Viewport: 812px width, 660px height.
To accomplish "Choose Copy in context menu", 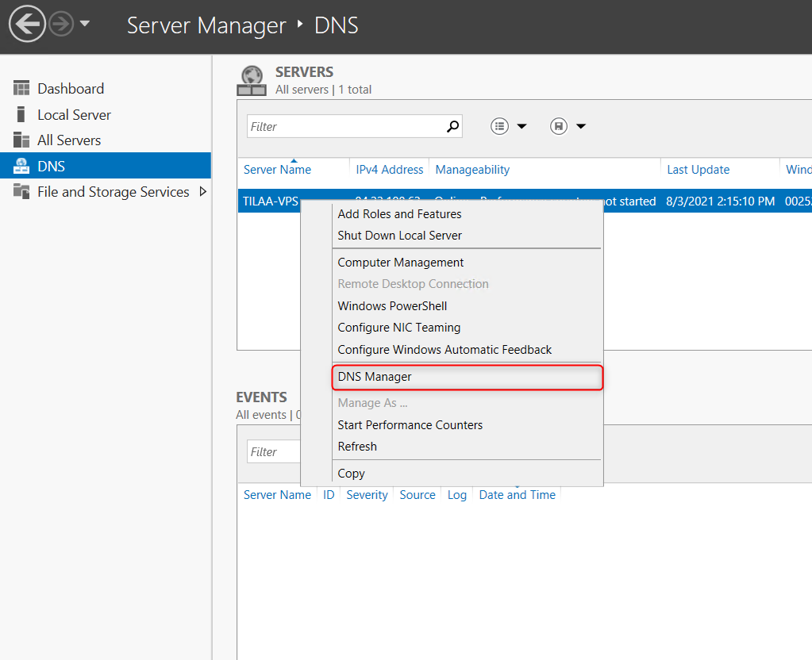I will point(351,474).
